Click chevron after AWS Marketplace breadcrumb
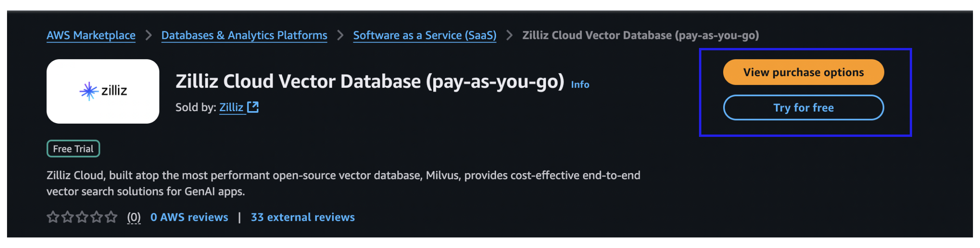The width and height of the screenshot is (980, 248). pyautogui.click(x=148, y=35)
